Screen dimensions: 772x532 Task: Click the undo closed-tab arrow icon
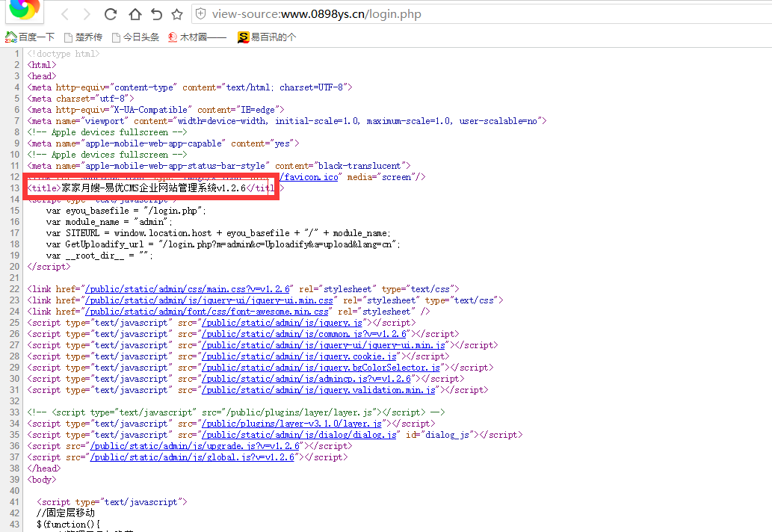point(155,14)
